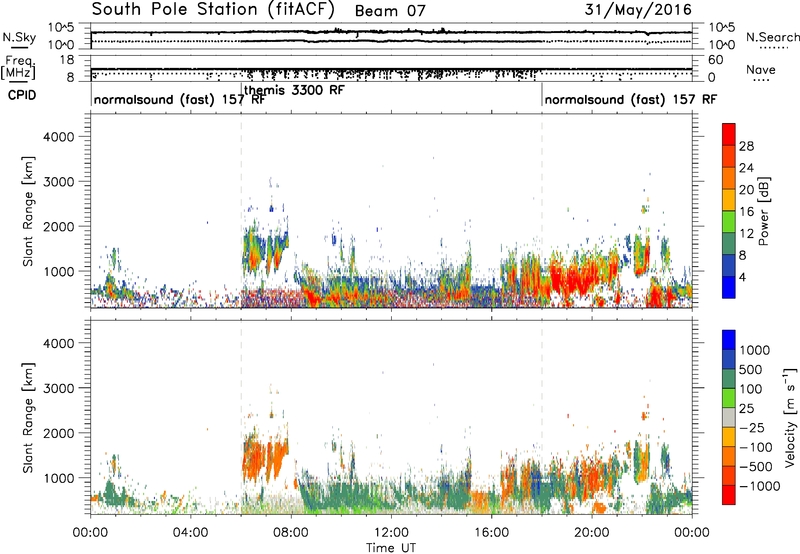
Task: Select the Freq. [MHz] axis label
Action: pos(19,68)
